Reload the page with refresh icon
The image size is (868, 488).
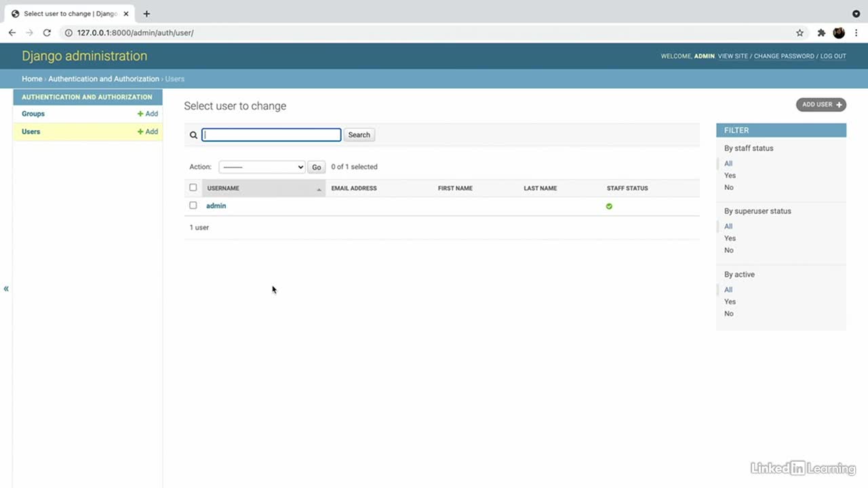tap(47, 33)
